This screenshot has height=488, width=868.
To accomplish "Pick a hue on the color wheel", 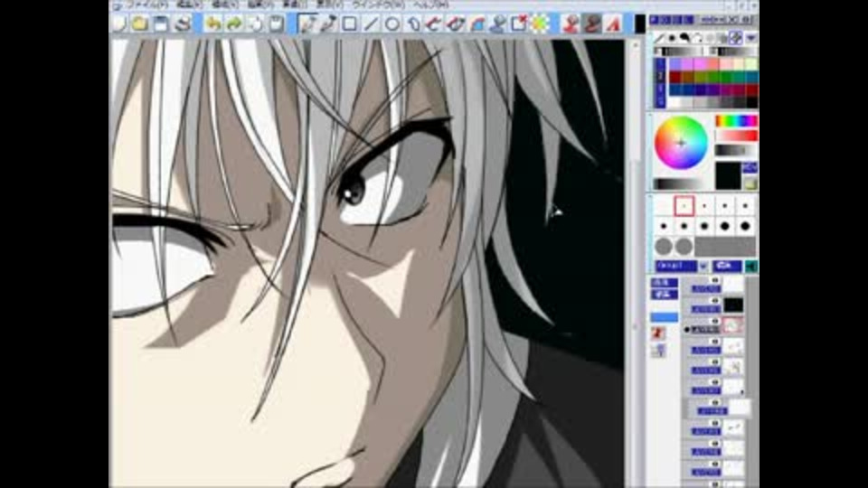I will pos(681,143).
